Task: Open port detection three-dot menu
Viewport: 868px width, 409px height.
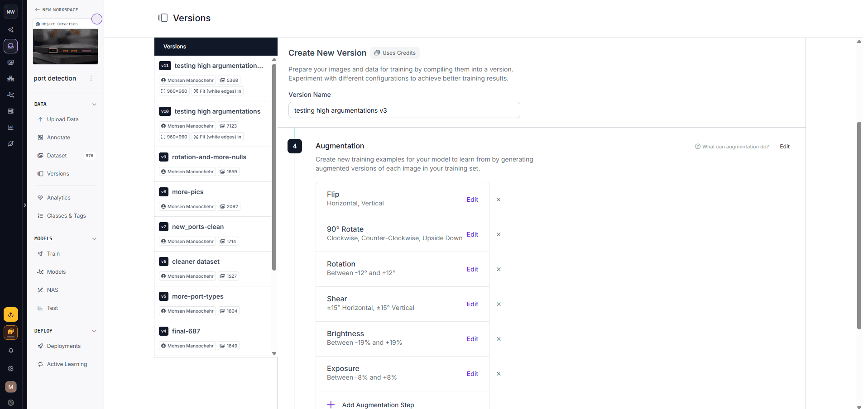Action: coord(91,78)
